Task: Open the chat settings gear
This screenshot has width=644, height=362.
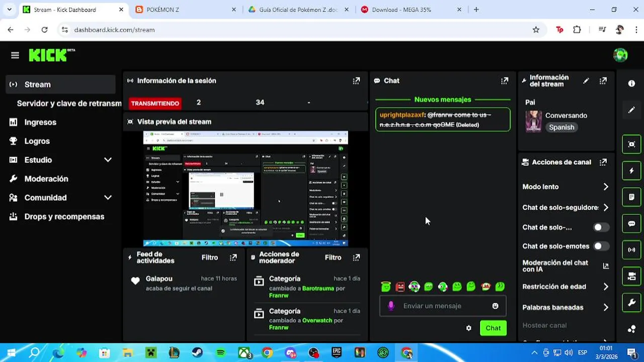Action: (x=469, y=328)
